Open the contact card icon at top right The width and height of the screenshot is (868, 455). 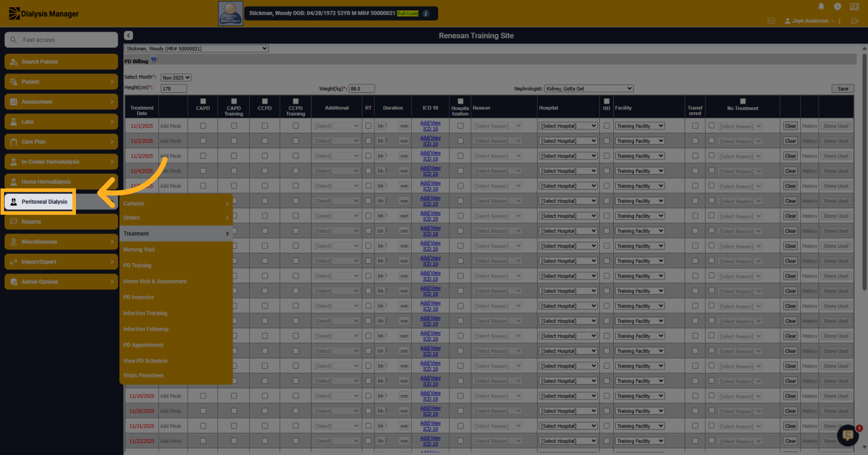click(x=854, y=7)
